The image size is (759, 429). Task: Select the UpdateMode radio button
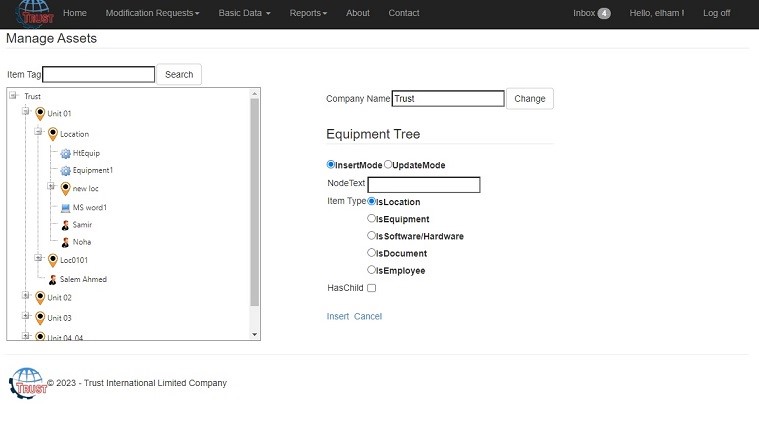pyautogui.click(x=388, y=165)
